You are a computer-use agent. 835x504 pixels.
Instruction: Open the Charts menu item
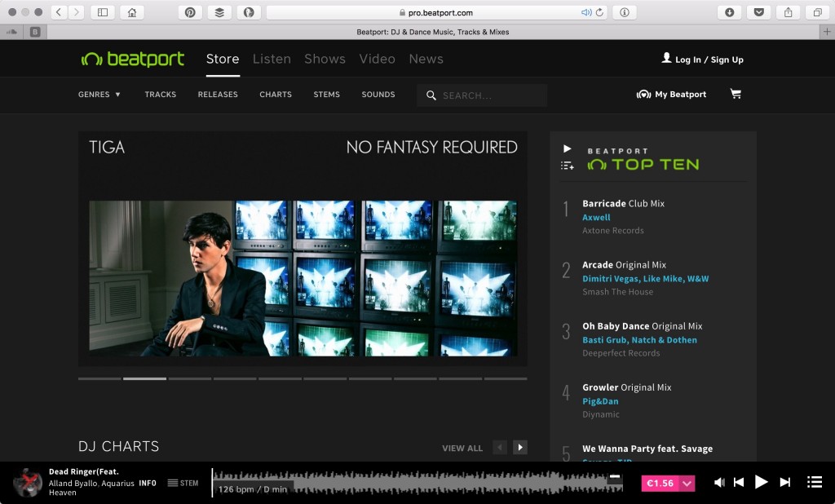(276, 95)
